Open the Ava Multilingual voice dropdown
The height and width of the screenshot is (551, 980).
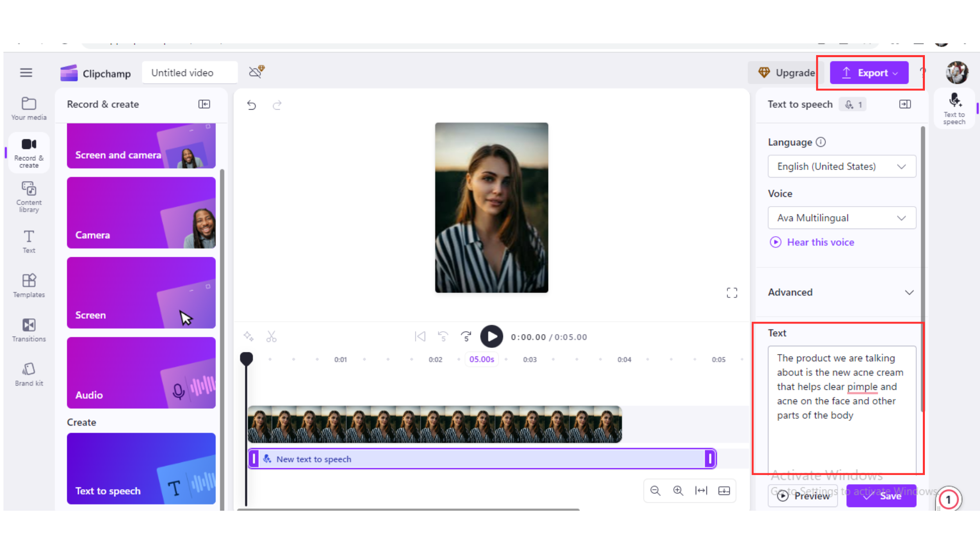842,218
